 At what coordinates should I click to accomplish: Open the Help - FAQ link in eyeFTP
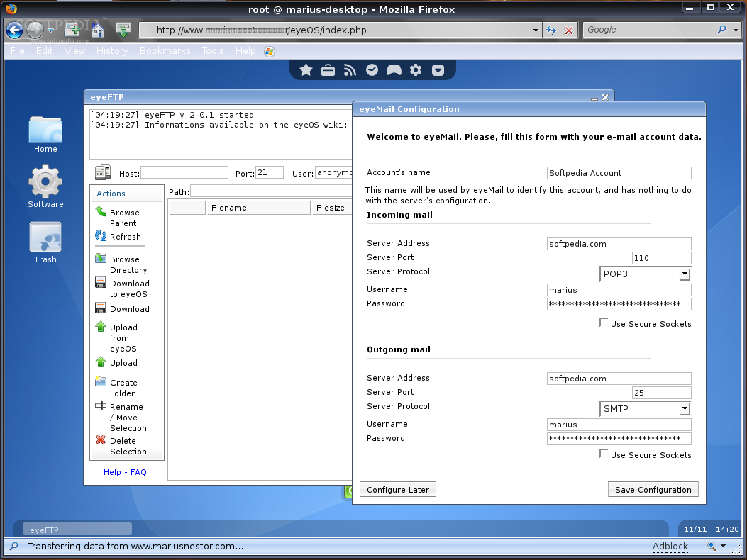(x=125, y=472)
